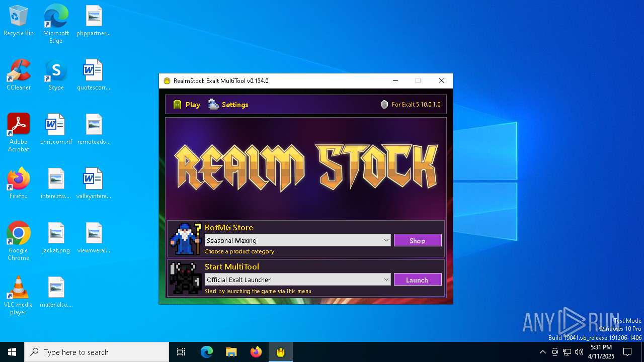
Task: Select the Adobe Acrobat desktop shortcut
Action: 19,133
